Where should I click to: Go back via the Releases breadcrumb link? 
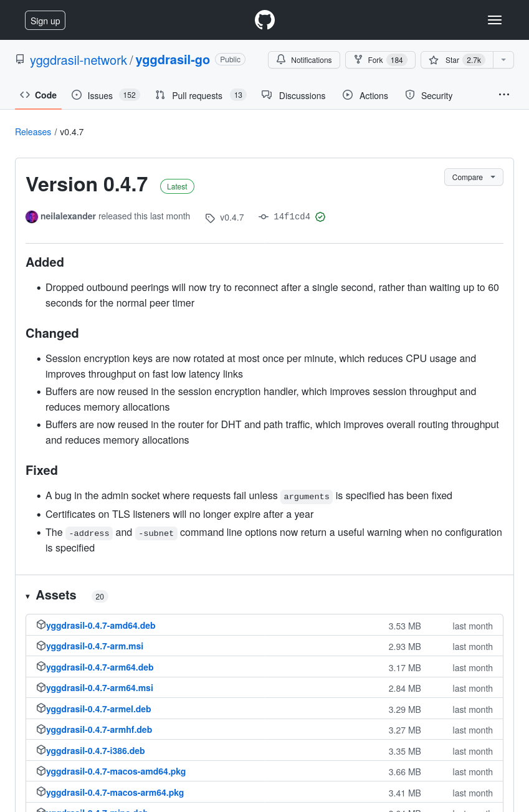(x=32, y=131)
